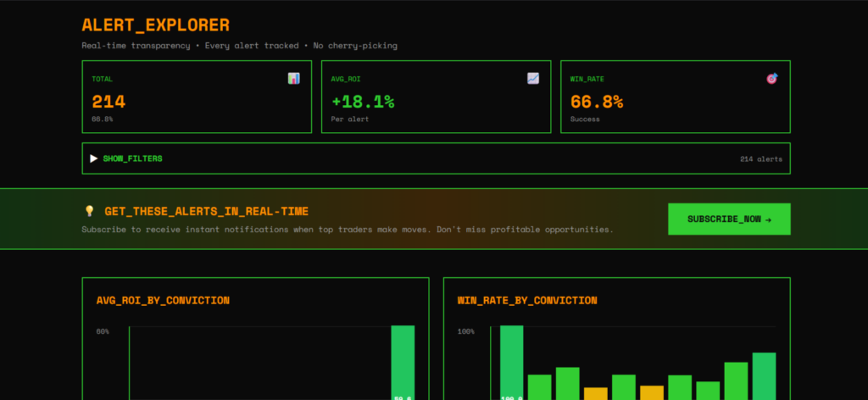Select the ALERT_EXPLORER page title

coord(156,25)
